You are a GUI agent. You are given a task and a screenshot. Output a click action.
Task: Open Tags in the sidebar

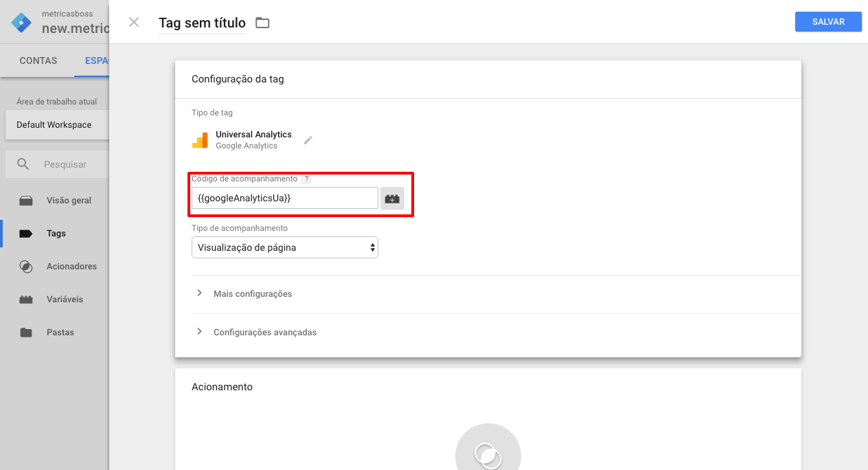click(56, 234)
